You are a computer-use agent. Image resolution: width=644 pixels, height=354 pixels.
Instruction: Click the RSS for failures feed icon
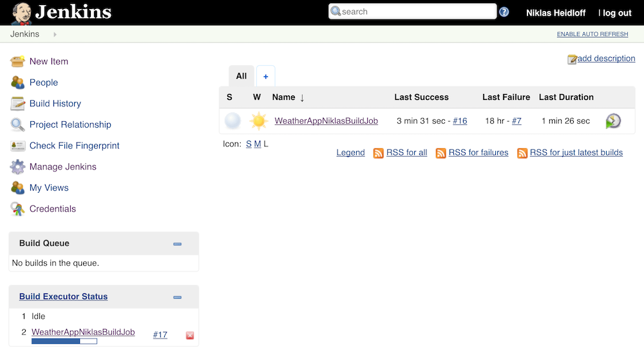pos(440,153)
